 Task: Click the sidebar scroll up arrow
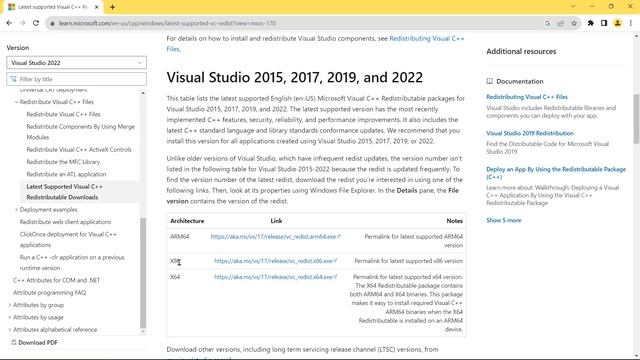tap(143, 93)
